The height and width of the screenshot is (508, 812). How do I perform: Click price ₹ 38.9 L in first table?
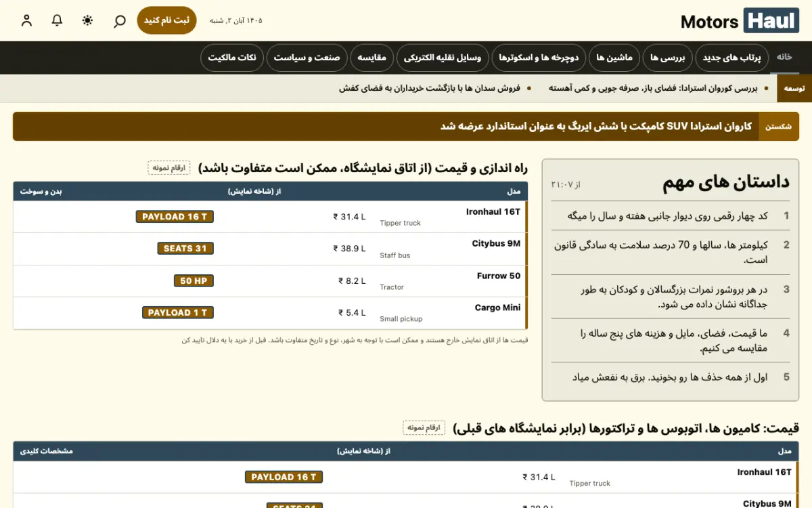[x=349, y=249]
